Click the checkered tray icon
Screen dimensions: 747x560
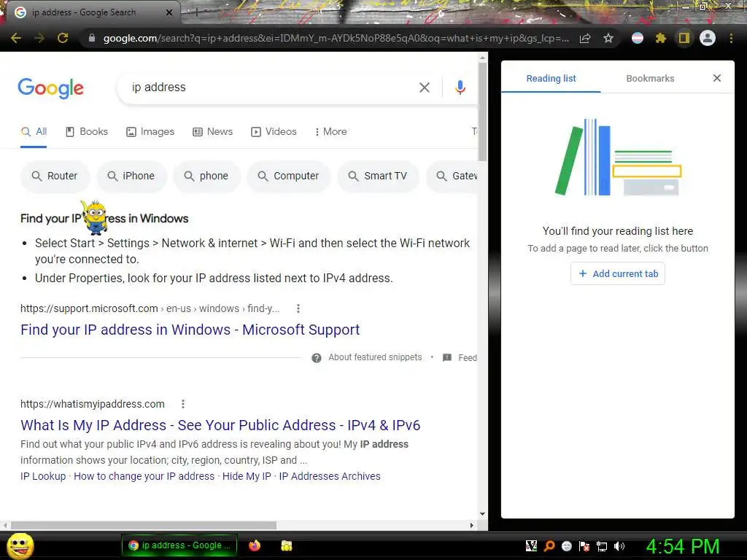(531, 546)
